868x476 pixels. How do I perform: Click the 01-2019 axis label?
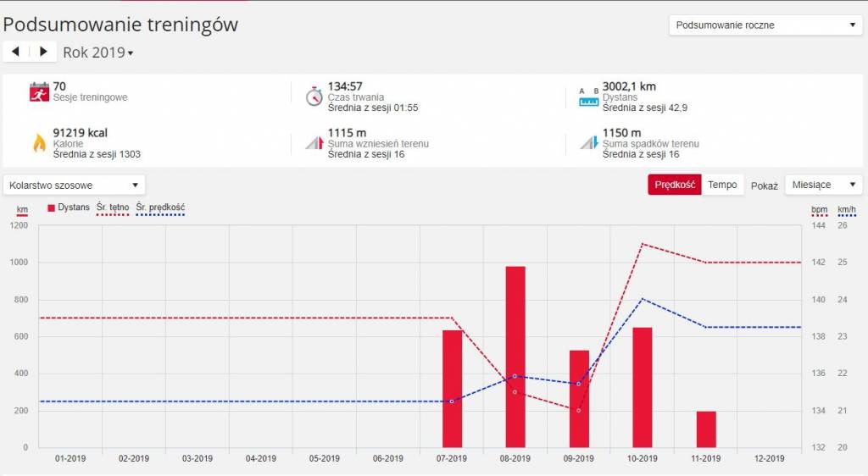click(x=70, y=458)
